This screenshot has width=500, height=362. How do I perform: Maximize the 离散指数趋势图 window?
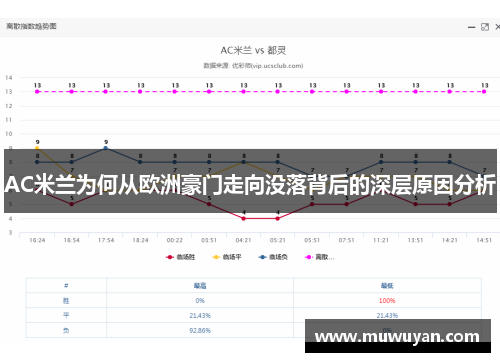(x=485, y=27)
